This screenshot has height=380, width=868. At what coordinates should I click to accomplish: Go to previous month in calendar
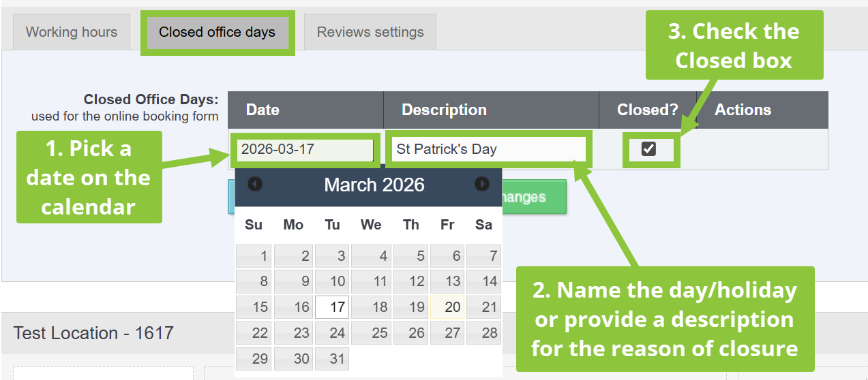255,184
